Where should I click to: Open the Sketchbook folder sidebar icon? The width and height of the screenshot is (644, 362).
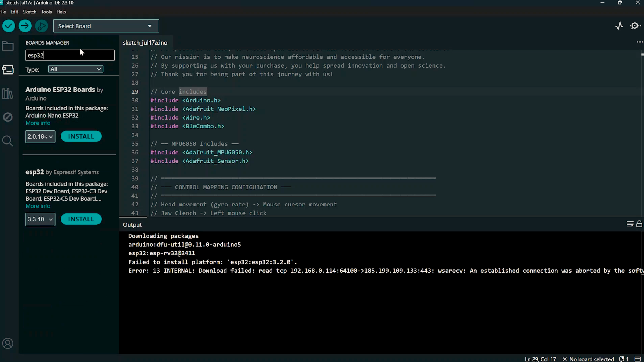8,46
